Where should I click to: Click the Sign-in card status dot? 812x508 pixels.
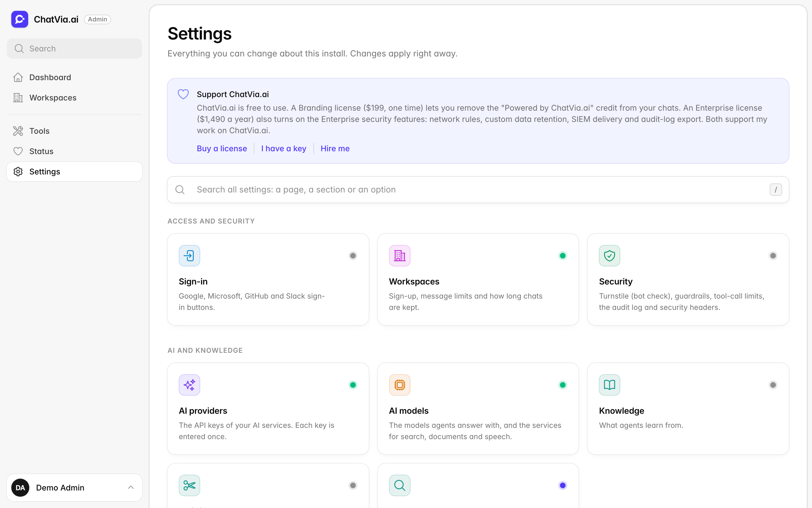click(353, 256)
